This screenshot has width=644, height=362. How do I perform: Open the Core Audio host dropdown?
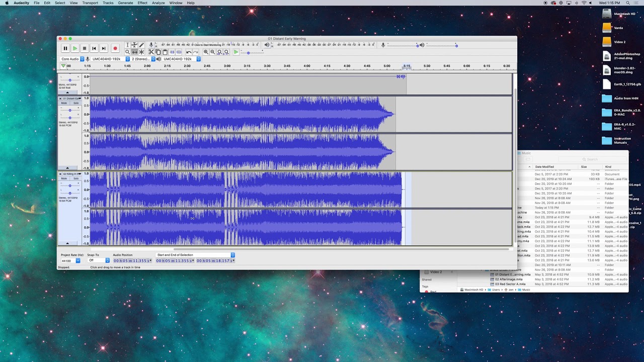click(72, 59)
